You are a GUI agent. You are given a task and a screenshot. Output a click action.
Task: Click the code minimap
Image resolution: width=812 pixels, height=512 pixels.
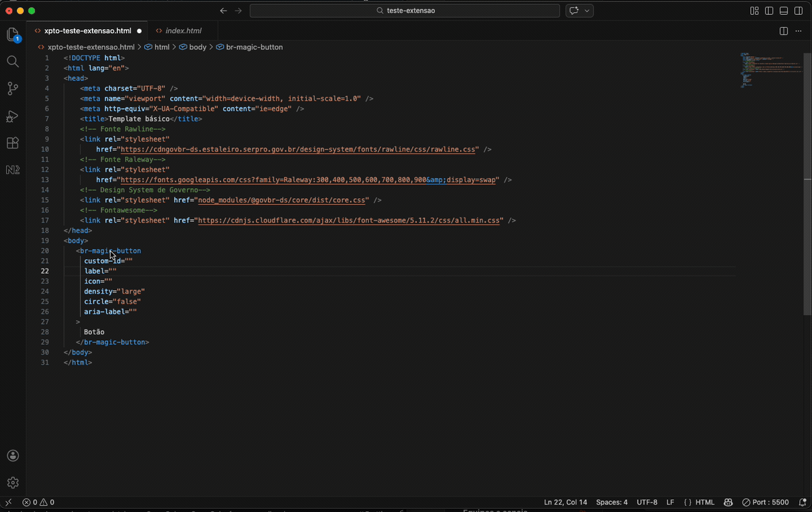tap(770, 71)
